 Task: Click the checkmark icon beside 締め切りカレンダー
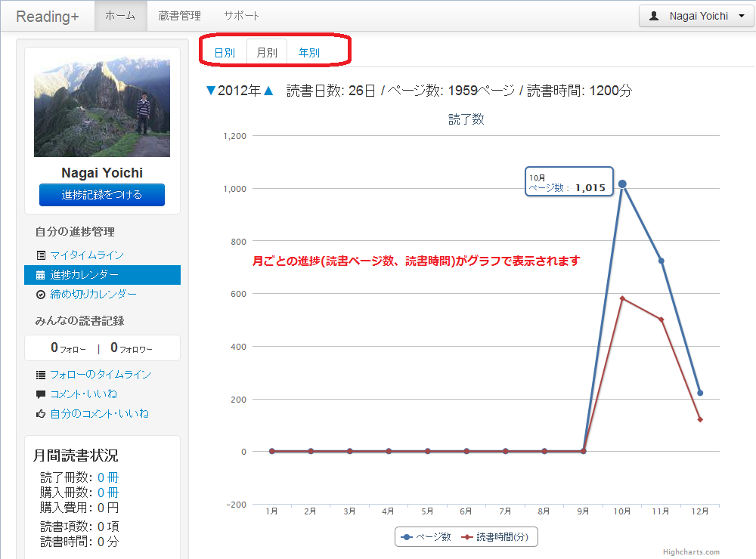[x=41, y=295]
